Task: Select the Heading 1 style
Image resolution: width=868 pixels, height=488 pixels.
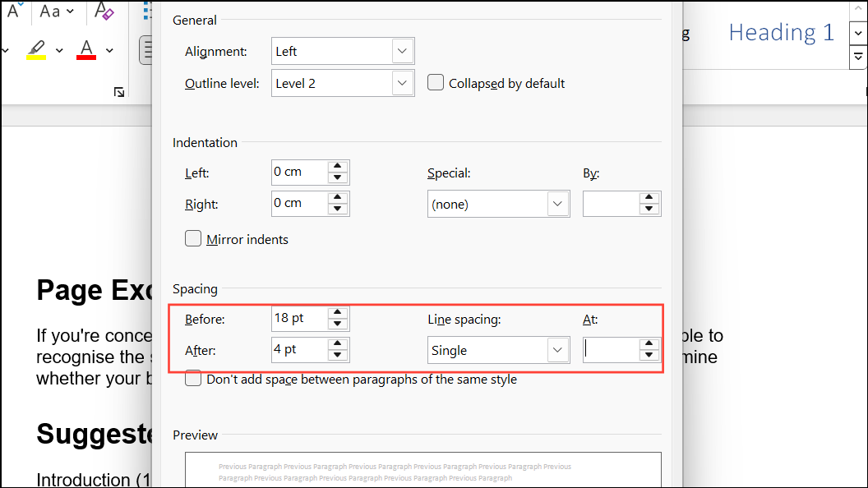Action: coord(779,31)
